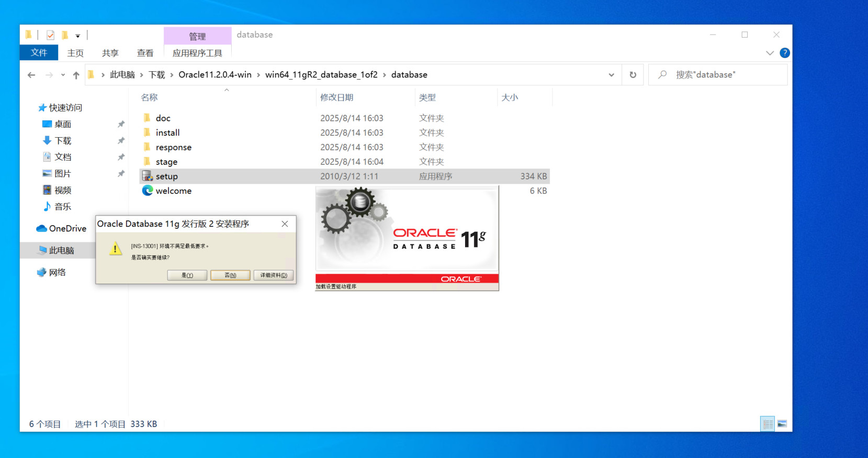
Task: Open Details (详细资料) in the installer dialog
Action: [274, 275]
